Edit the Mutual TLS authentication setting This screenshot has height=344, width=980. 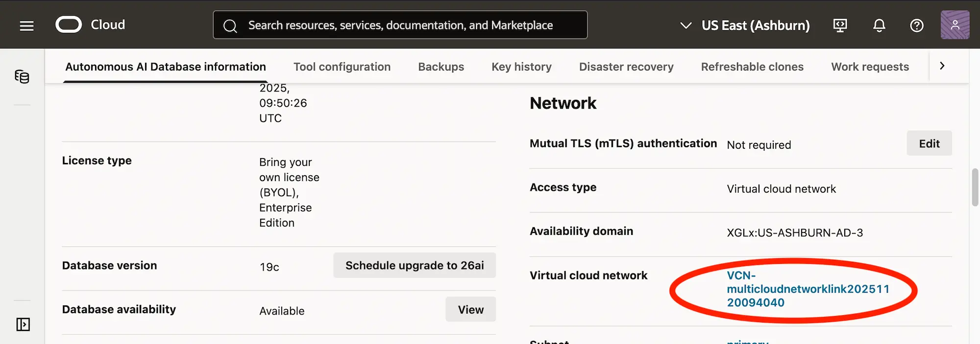coord(929,143)
